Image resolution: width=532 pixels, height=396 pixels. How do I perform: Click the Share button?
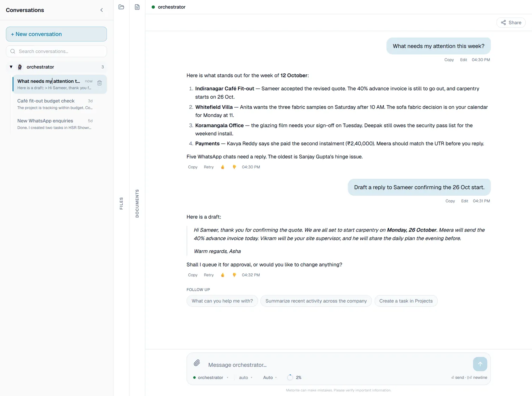coord(511,23)
